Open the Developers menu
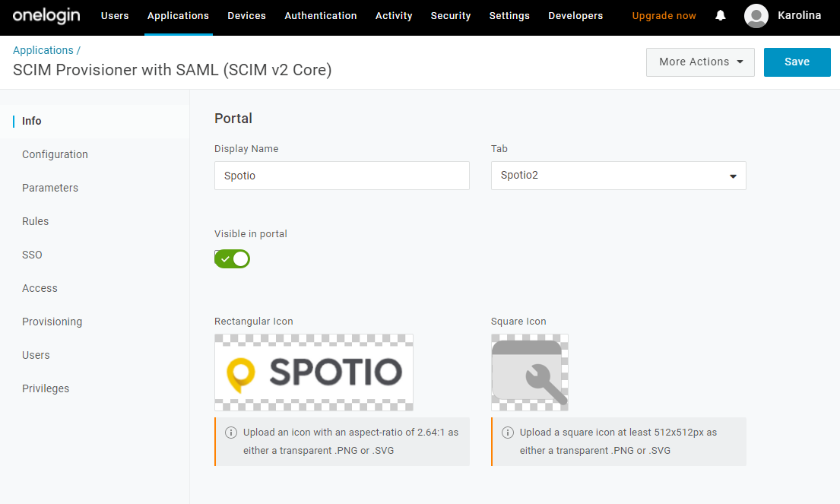 coord(575,16)
